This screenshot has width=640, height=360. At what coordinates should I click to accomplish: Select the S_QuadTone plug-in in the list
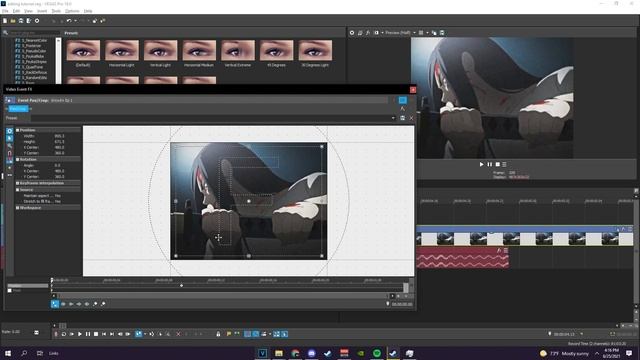point(32,67)
